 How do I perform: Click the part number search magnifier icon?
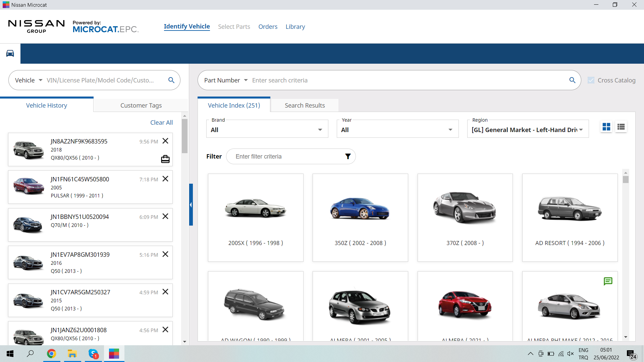572,80
